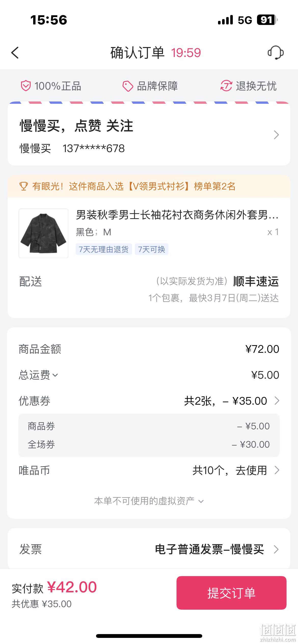Open the shirt product thumbnail
This screenshot has width=298, height=644.
coord(44,233)
